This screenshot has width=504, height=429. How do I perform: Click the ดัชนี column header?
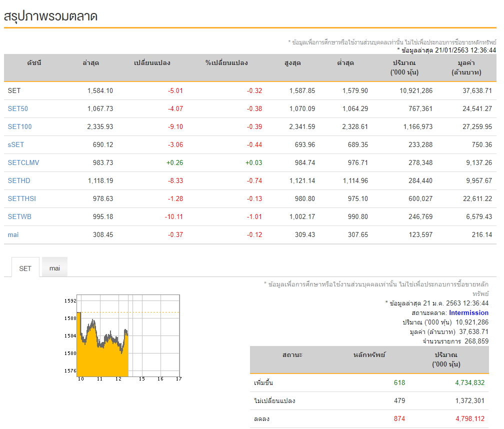34,63
